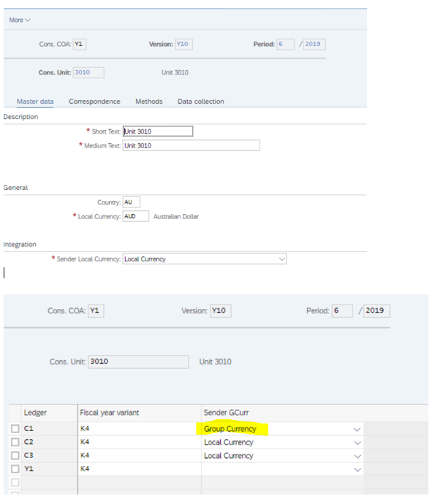Select the checkbox for ledger C1
443x504 pixels.
tap(15, 429)
